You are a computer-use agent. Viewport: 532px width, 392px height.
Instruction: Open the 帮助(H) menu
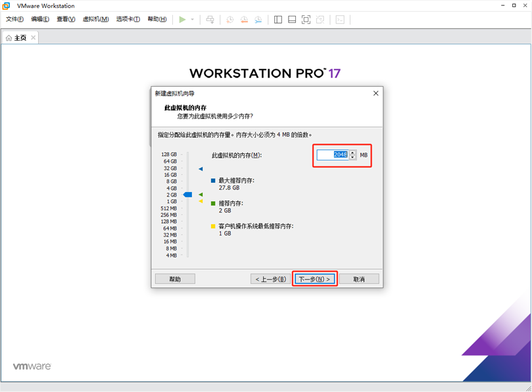157,19
